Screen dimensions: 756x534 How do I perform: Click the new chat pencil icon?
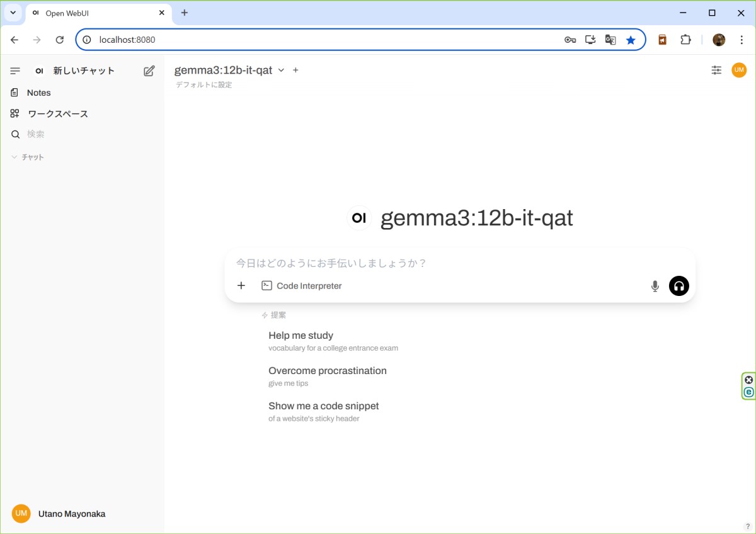tap(149, 71)
